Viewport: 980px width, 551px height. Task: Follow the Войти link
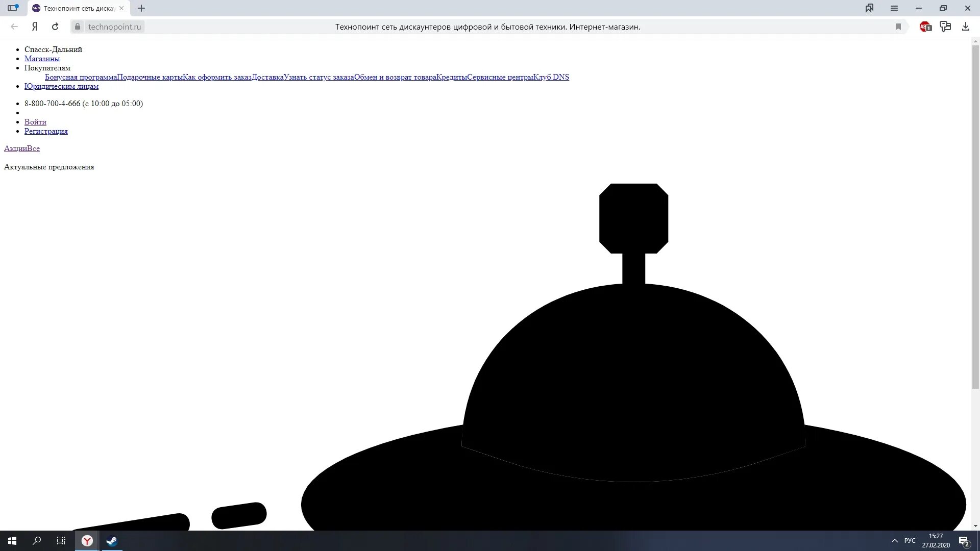pos(35,122)
